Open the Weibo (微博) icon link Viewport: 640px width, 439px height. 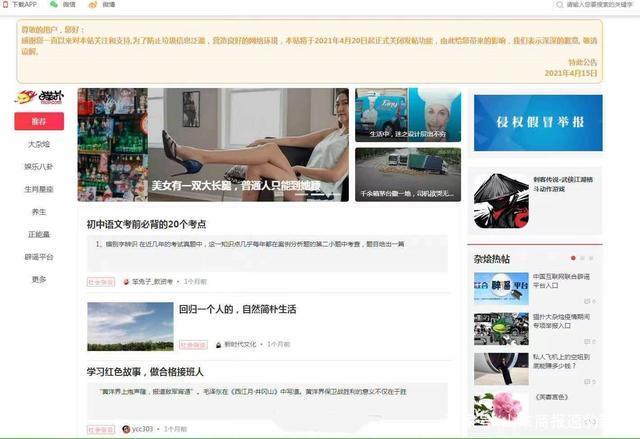(93, 5)
